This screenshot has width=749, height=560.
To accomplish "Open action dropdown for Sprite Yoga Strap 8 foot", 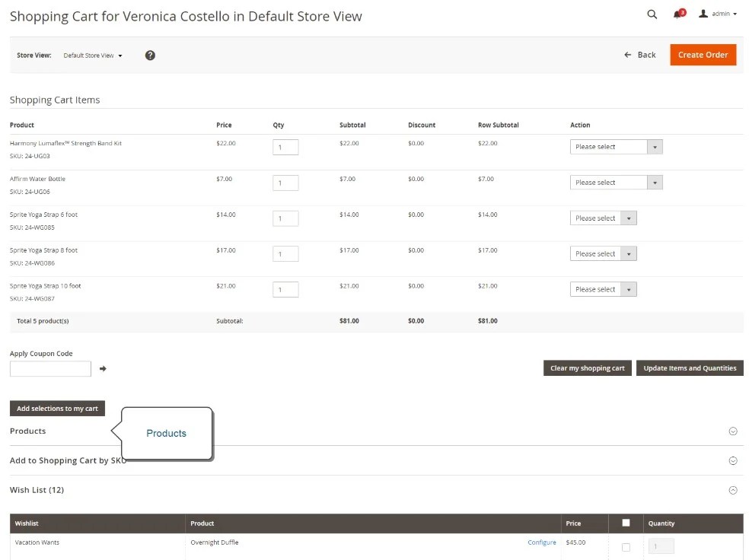I will (x=603, y=253).
